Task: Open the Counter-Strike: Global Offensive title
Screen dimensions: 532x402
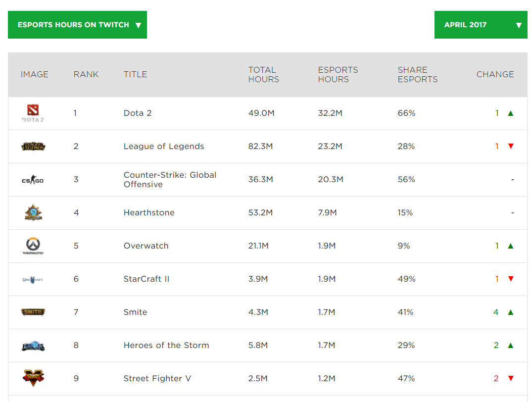Action: tap(170, 180)
